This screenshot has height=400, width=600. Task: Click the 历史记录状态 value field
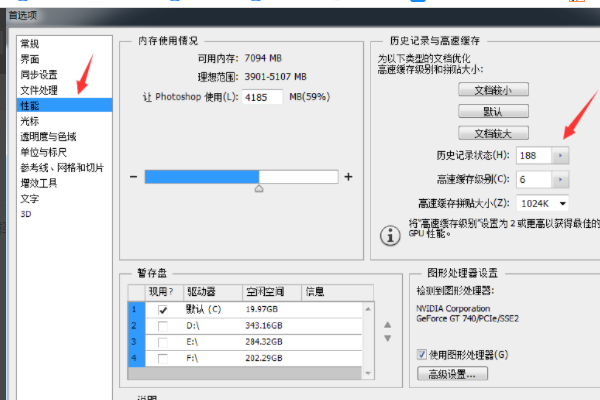(534, 155)
